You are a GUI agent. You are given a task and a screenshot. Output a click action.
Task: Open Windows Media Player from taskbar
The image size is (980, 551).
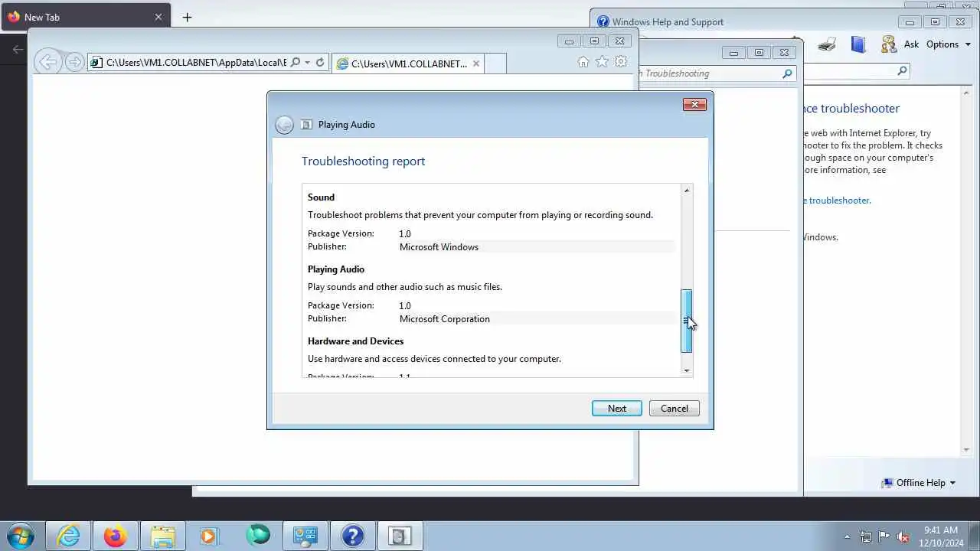click(x=209, y=536)
